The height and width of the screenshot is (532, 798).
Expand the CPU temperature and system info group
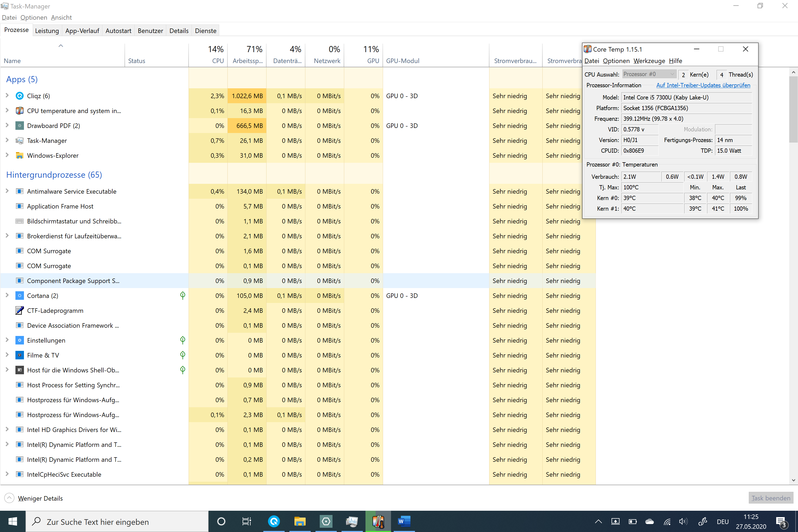point(7,111)
